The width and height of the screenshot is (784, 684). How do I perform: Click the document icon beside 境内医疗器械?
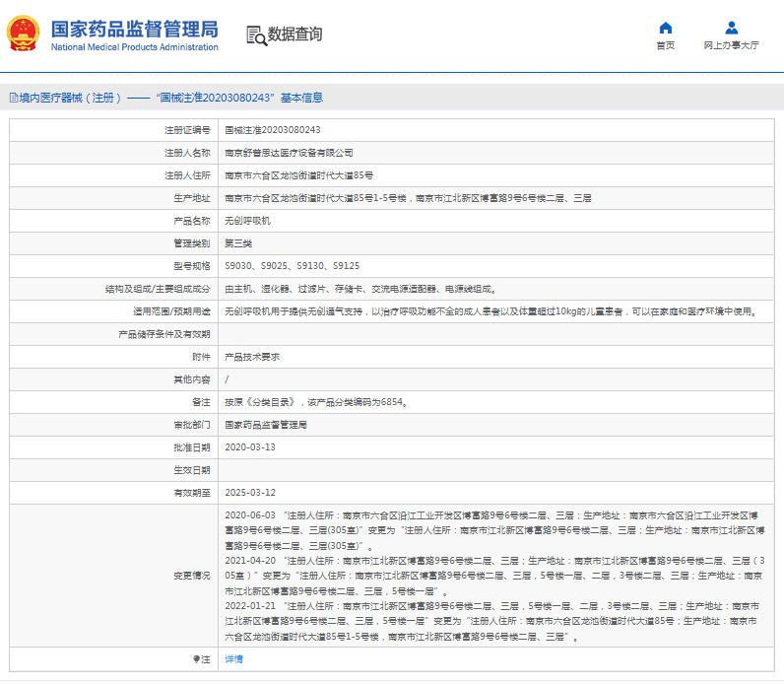[13, 98]
